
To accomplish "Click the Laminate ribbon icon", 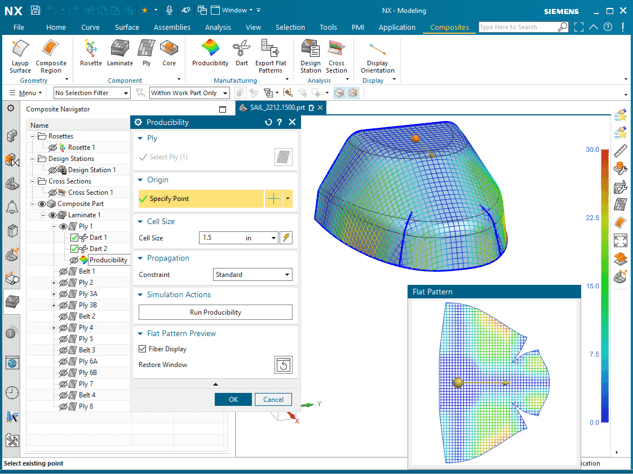I will point(120,53).
